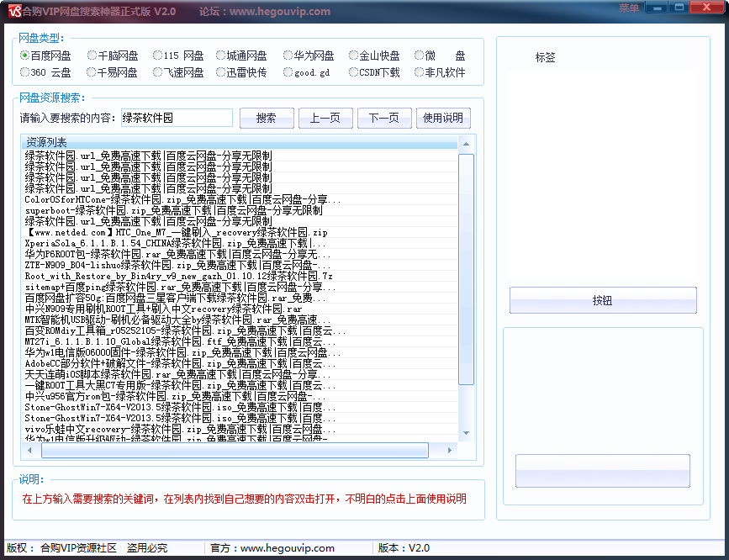Click the horizontal scroll right arrow
The image size is (729, 560).
pos(450,450)
